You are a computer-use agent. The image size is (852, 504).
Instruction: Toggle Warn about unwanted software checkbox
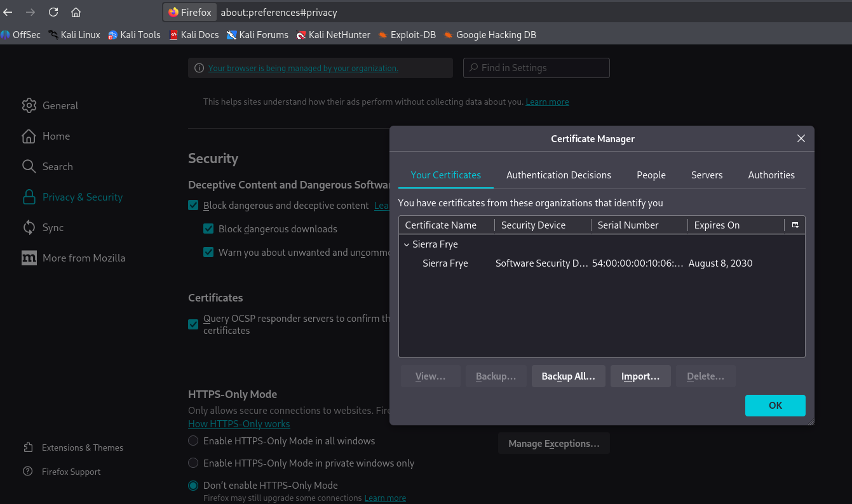[208, 252]
